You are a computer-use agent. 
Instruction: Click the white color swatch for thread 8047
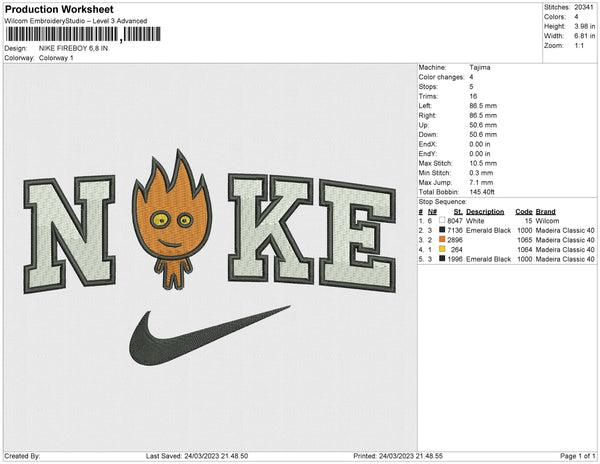tap(442, 220)
